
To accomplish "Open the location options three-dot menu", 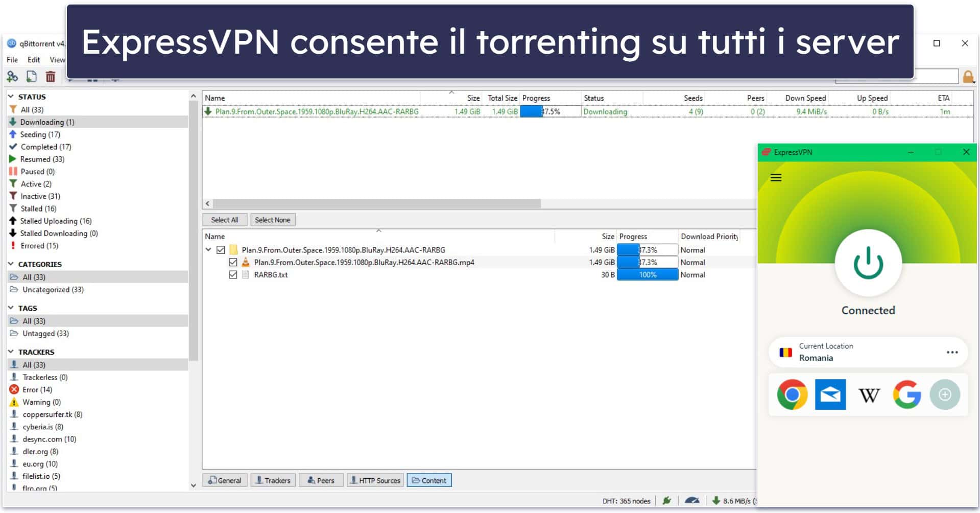I will (x=952, y=352).
